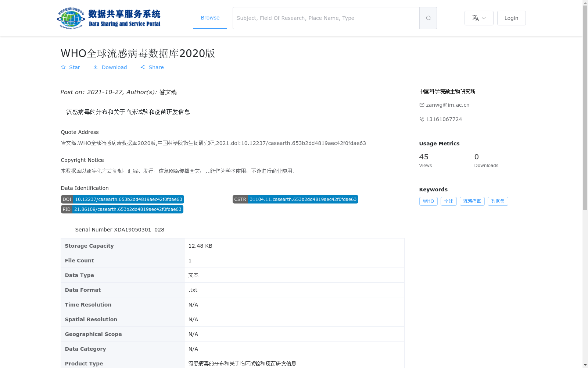Viewport: 588px width, 368px height.
Task: Click the Post on date and author line
Action: [x=118, y=92]
